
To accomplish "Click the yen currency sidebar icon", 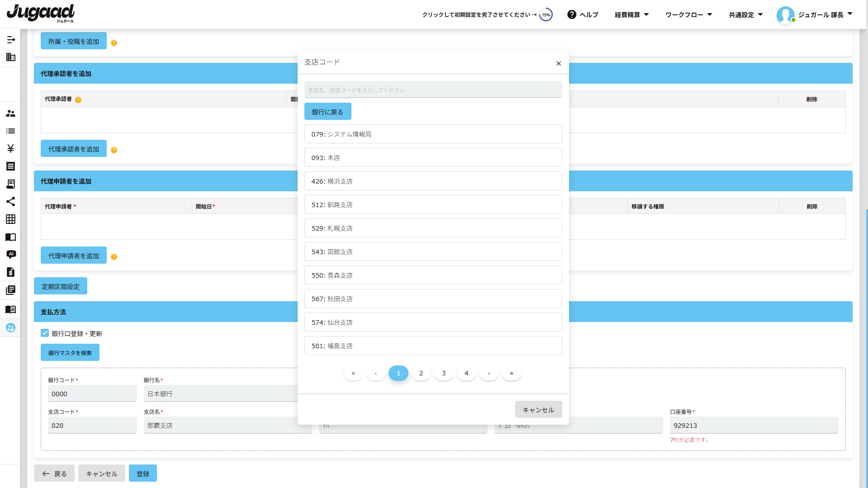I will tap(10, 148).
